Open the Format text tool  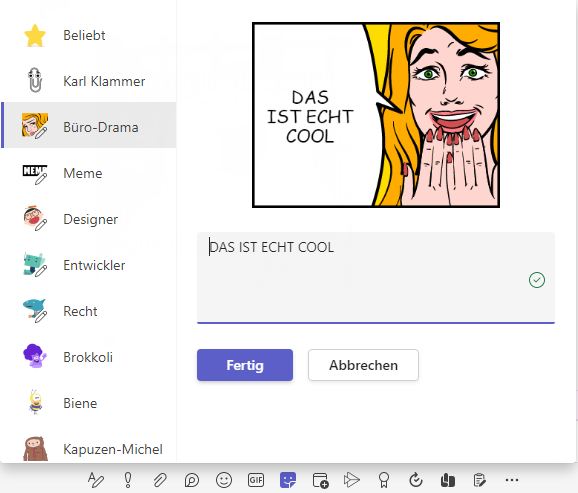point(96,480)
